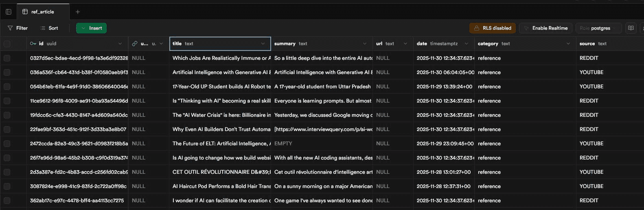
Task: Click the Sort list icon
Action: click(43, 28)
